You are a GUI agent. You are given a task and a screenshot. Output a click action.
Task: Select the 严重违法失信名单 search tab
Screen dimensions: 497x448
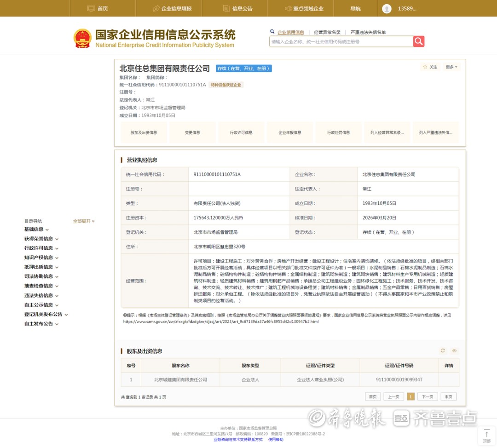[x=368, y=32]
